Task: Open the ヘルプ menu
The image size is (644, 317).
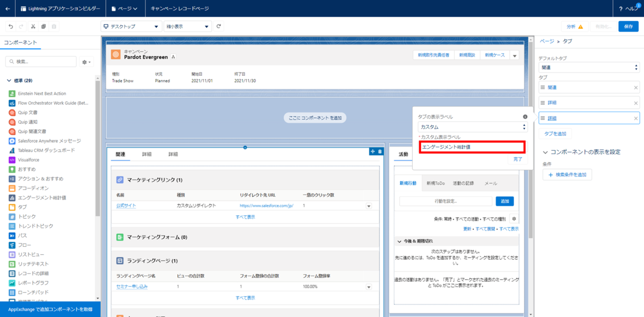Action: click(630, 9)
